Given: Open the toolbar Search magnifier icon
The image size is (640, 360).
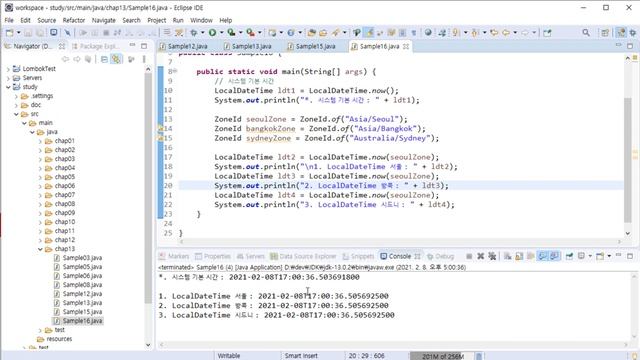Looking at the screenshot, I should coord(586,33).
